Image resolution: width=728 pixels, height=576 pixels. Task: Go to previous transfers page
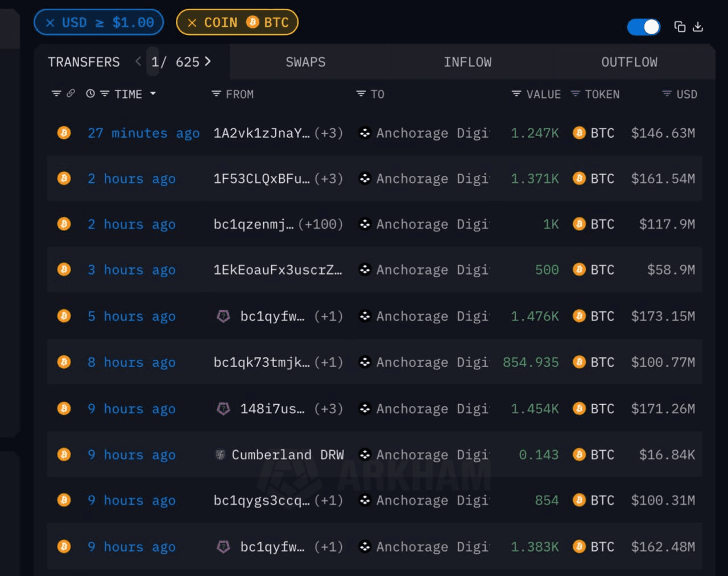click(x=138, y=61)
